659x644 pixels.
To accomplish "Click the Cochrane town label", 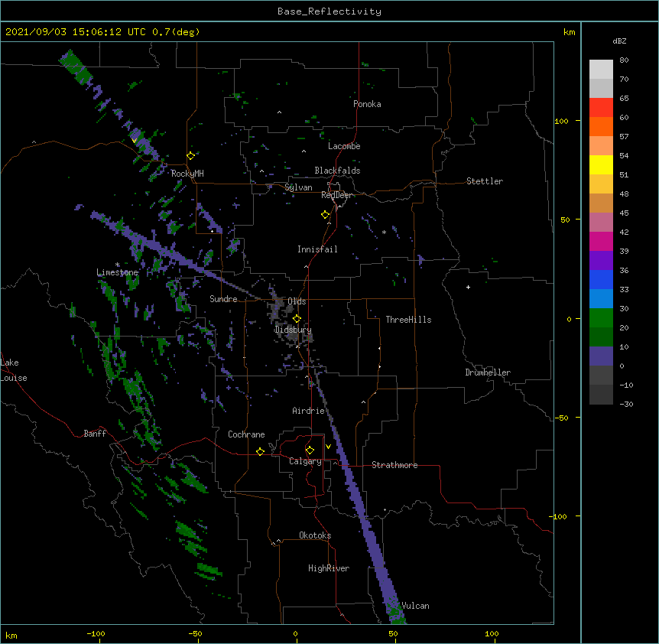I will (246, 434).
